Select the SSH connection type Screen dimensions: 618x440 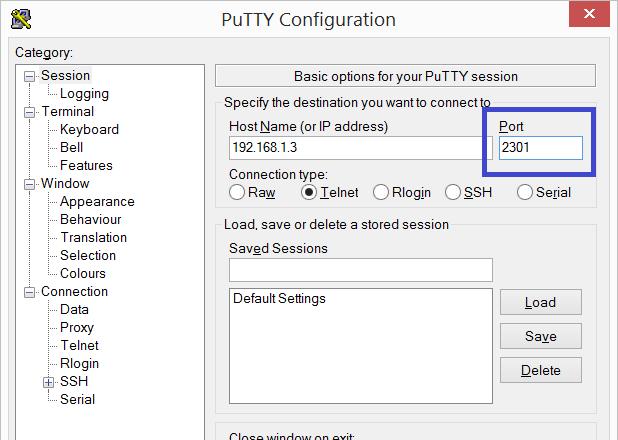452,192
